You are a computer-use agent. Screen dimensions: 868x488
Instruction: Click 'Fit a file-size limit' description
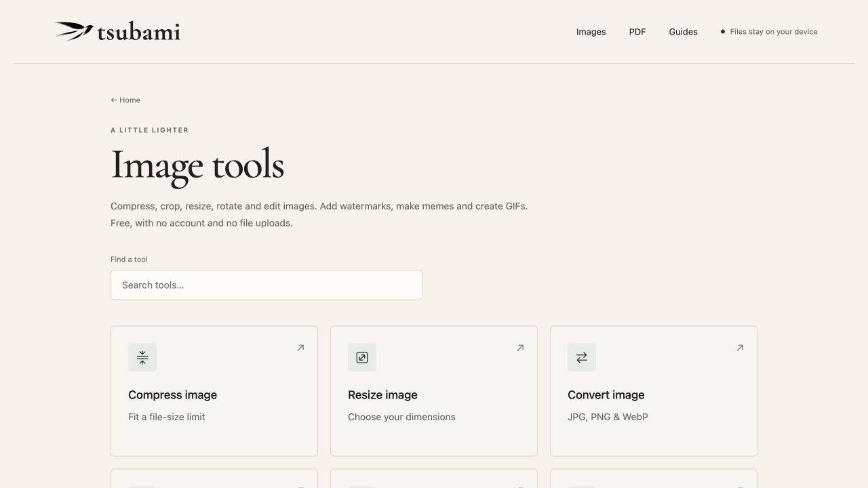[x=166, y=417]
